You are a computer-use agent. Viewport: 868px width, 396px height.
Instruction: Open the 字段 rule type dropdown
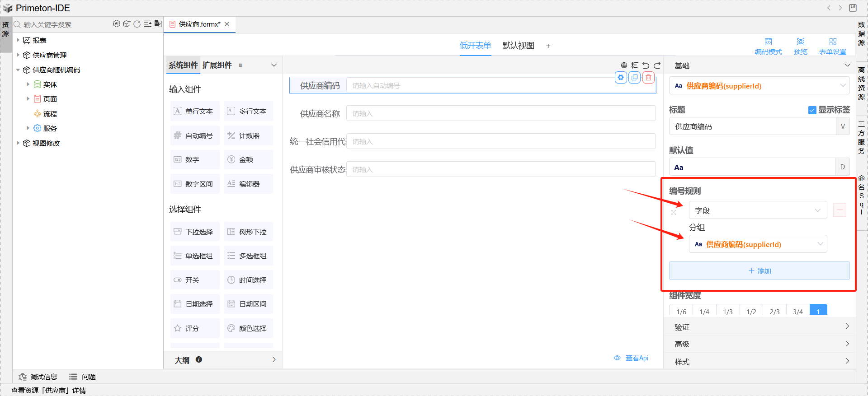758,210
